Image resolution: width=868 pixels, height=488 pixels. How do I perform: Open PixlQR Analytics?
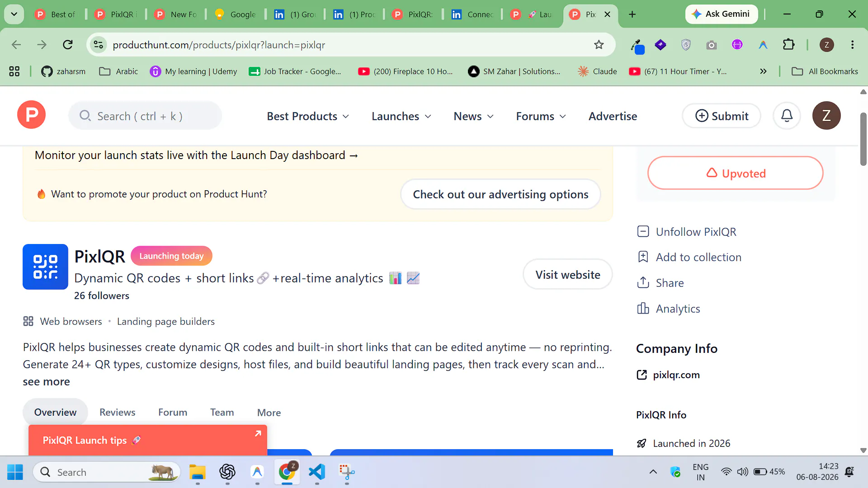[669, 309]
